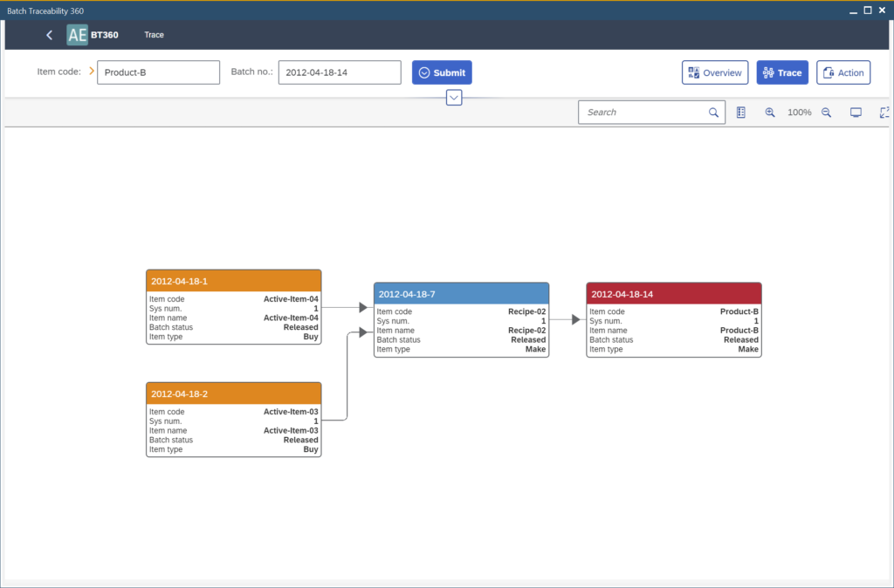Open the legend list icon
This screenshot has height=588, width=894.
coord(741,113)
